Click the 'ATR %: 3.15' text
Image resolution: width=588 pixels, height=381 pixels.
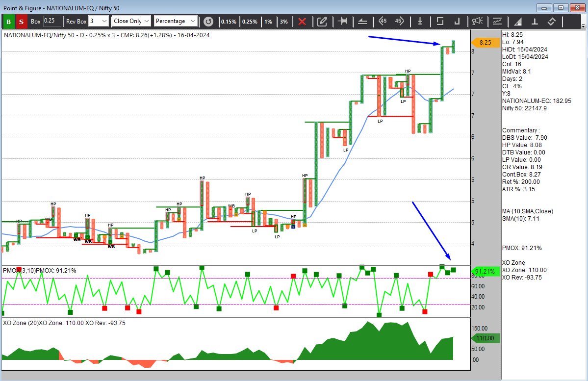coord(519,189)
